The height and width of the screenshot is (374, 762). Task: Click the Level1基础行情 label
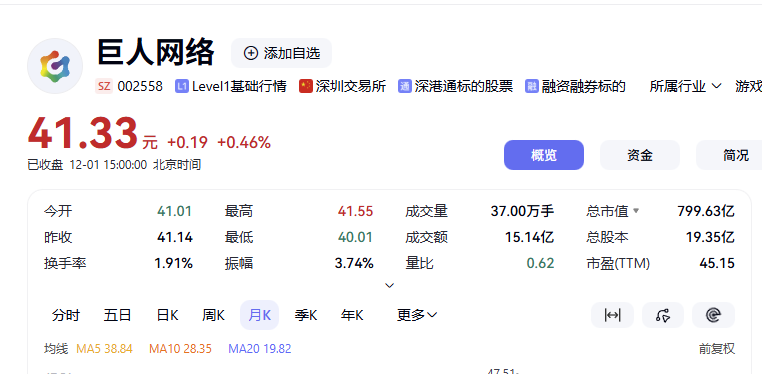pos(239,86)
